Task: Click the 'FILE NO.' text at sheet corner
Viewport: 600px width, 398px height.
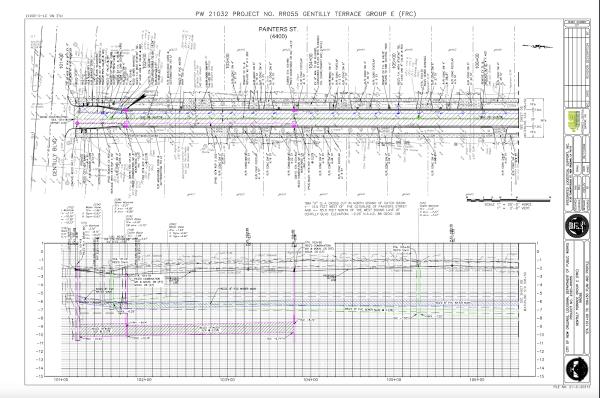Action: click(572, 387)
